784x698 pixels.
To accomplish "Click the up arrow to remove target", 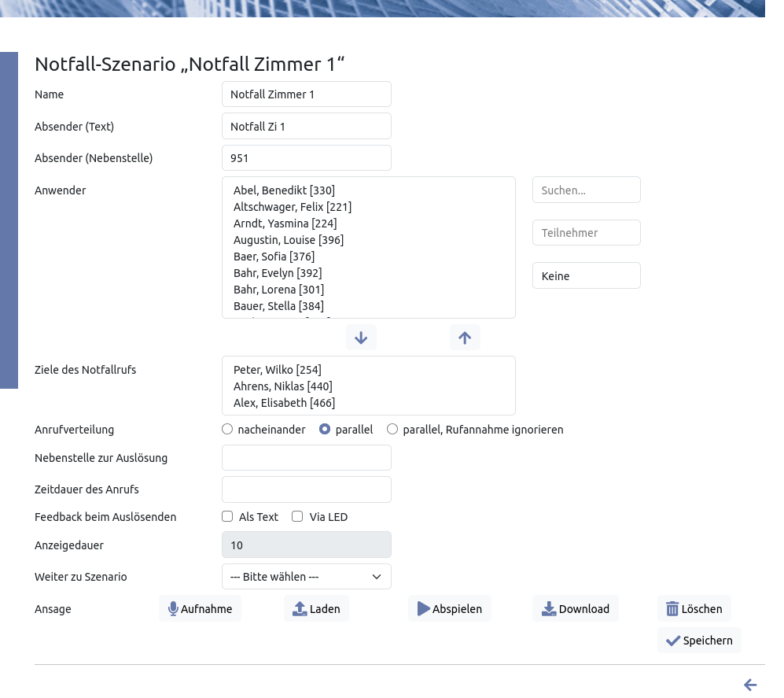I will coord(465,338).
